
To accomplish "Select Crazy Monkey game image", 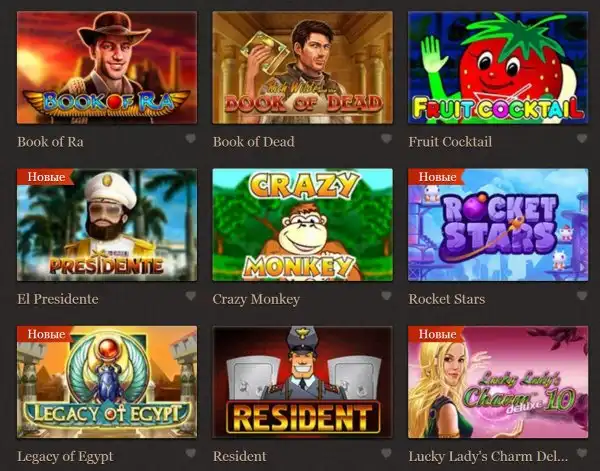I will click(303, 225).
